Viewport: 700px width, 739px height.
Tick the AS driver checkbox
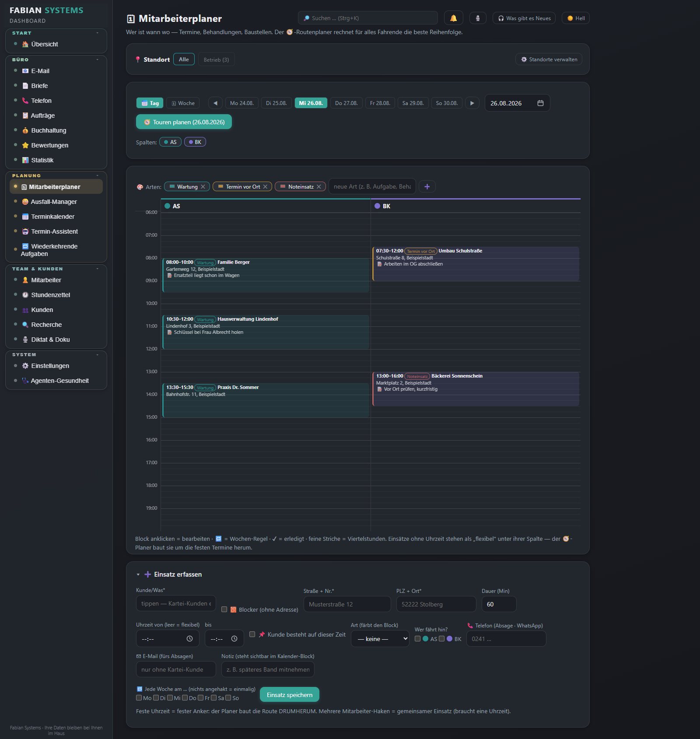click(x=417, y=639)
